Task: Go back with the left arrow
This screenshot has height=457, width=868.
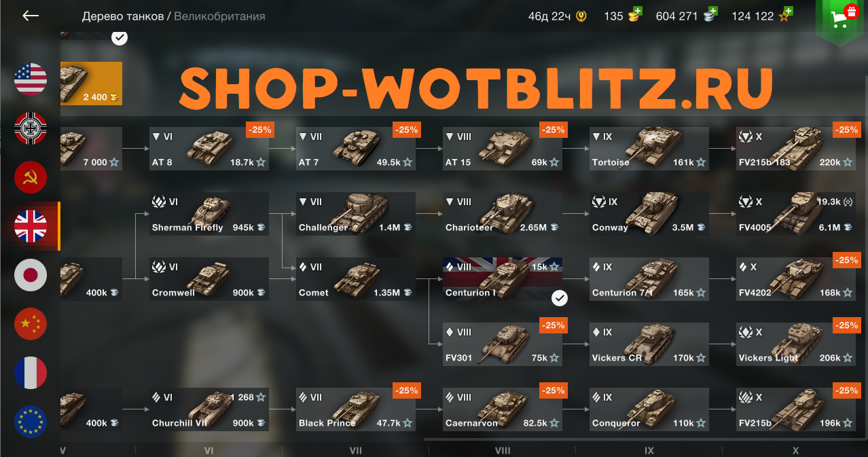Action: [31, 16]
